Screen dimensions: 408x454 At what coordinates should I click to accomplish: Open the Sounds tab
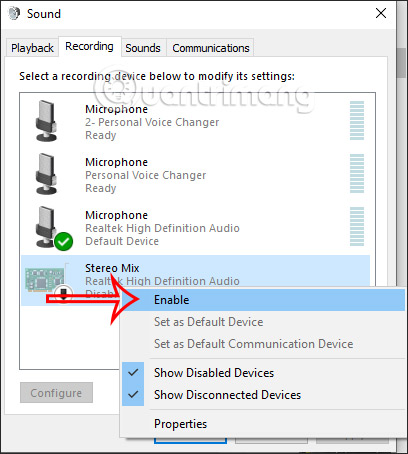coord(143,48)
